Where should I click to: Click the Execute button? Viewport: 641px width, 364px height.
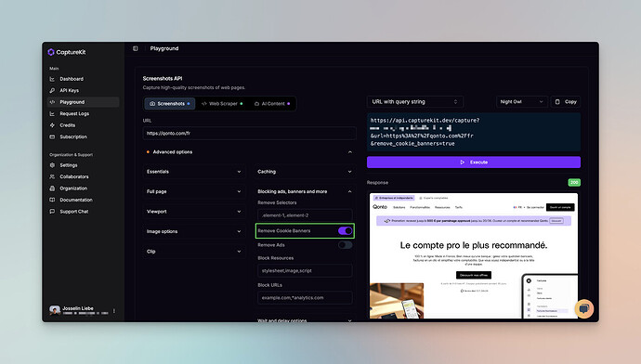click(x=474, y=162)
